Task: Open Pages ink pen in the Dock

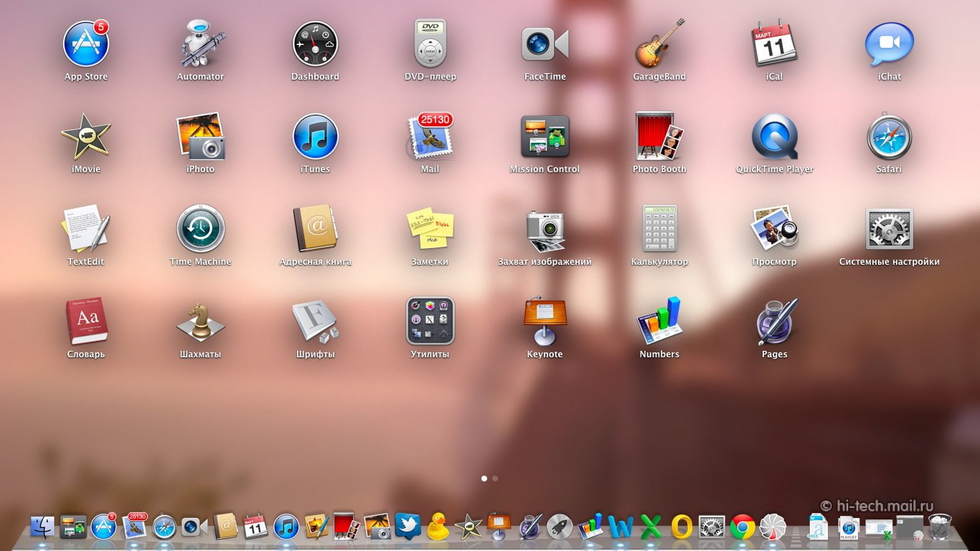Action: (531, 527)
